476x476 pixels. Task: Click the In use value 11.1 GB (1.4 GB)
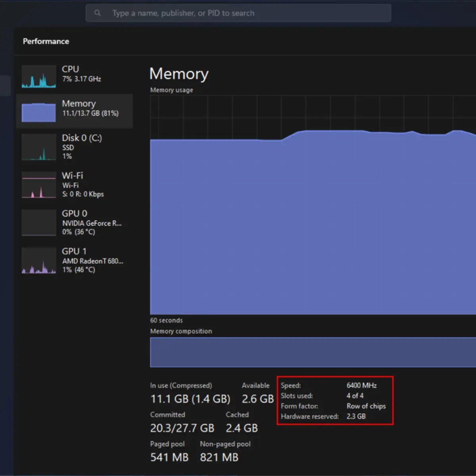pos(190,399)
